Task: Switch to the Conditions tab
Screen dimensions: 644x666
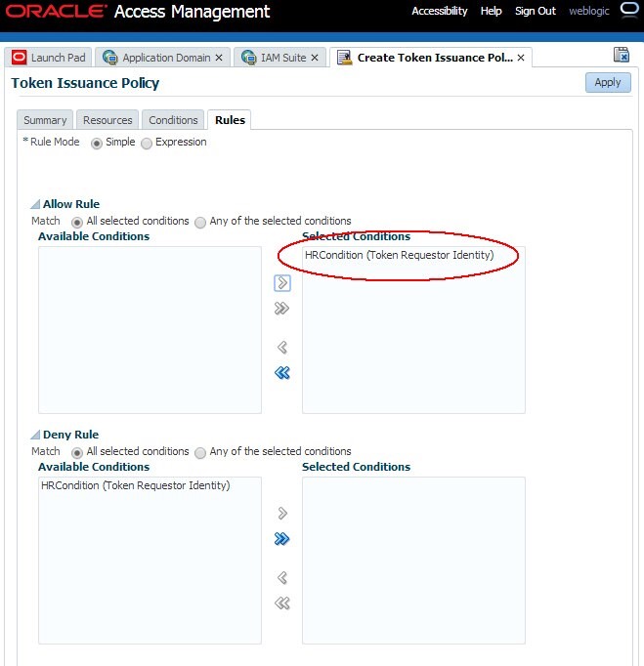Action: 173,120
